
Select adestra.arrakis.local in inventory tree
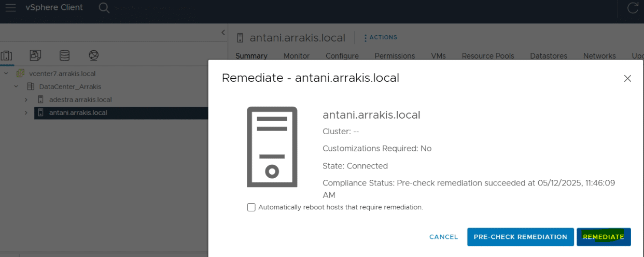point(80,99)
